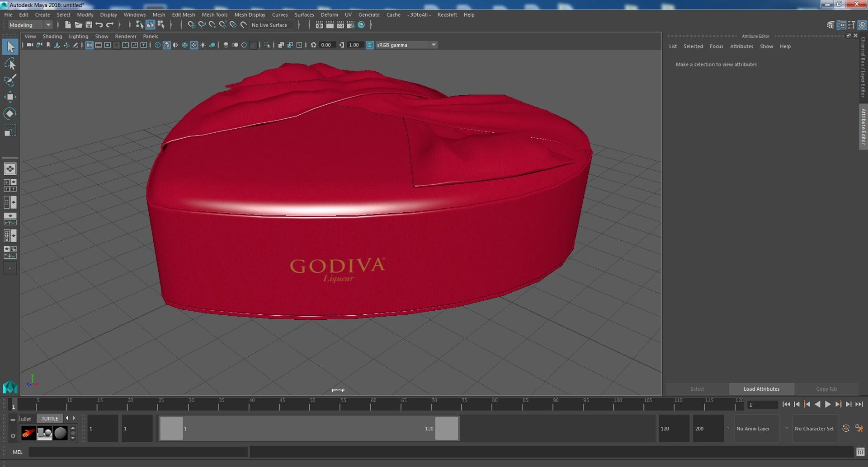Click the range slider right handle

pyautogui.click(x=447, y=428)
